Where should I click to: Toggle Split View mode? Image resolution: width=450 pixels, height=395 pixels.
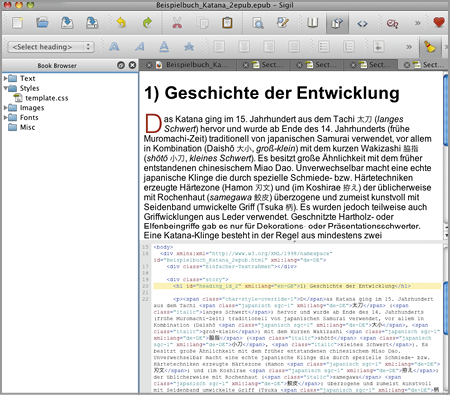coord(337,23)
